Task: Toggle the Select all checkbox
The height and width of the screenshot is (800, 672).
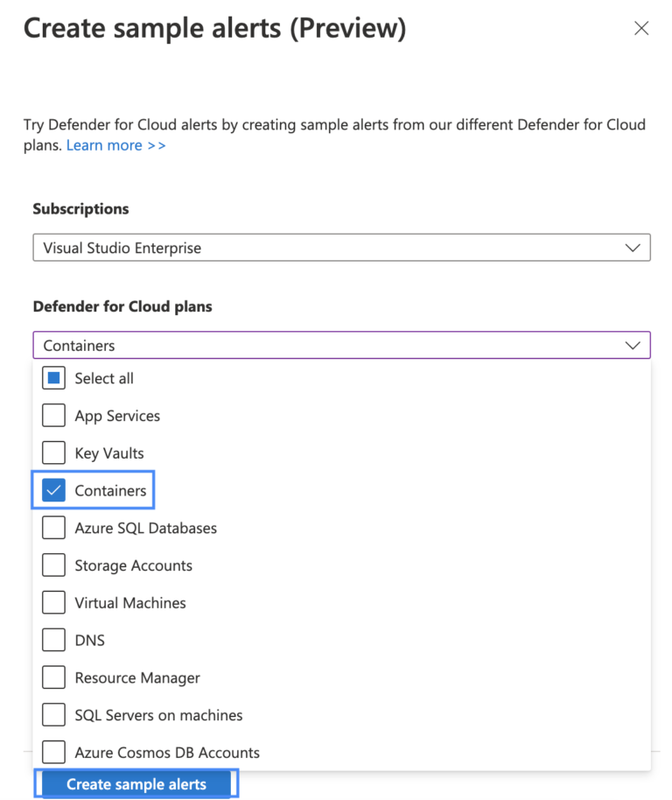Action: [53, 377]
